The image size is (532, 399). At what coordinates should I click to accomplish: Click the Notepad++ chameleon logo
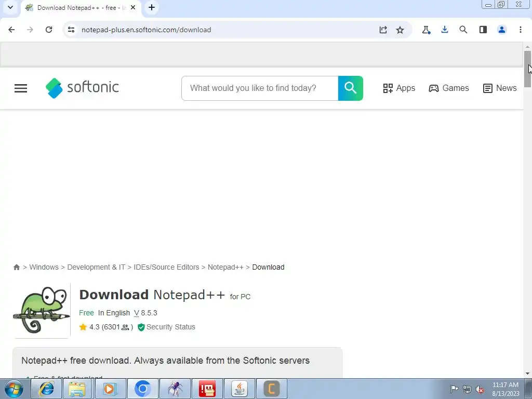(42, 310)
